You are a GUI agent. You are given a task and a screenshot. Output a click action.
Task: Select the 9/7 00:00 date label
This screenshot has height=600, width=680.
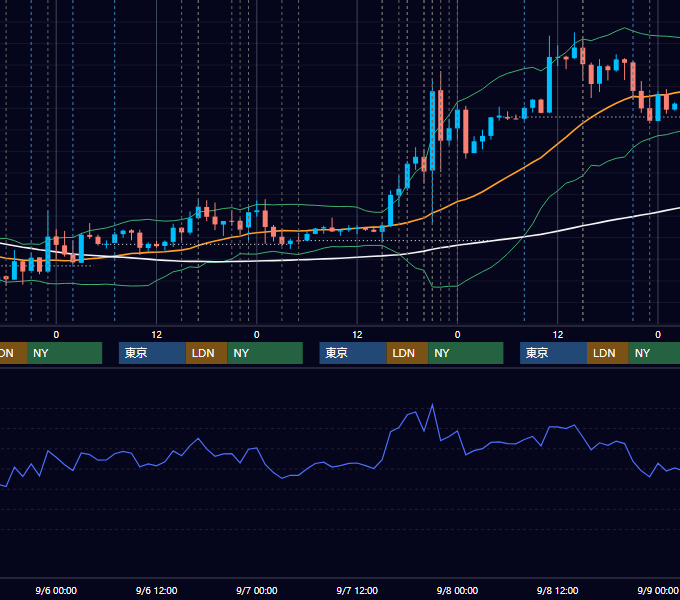(x=257, y=590)
